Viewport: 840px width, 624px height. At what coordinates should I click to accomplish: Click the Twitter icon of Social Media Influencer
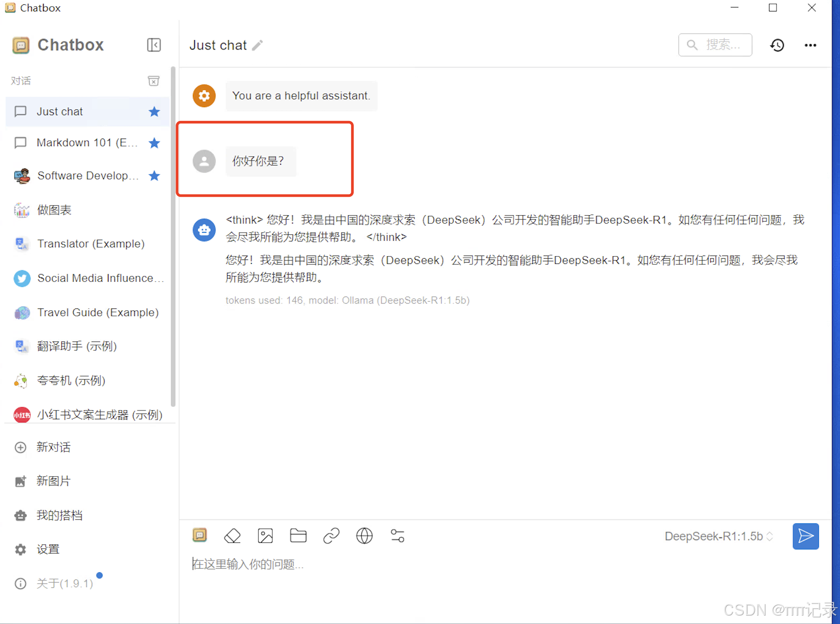[22, 278]
